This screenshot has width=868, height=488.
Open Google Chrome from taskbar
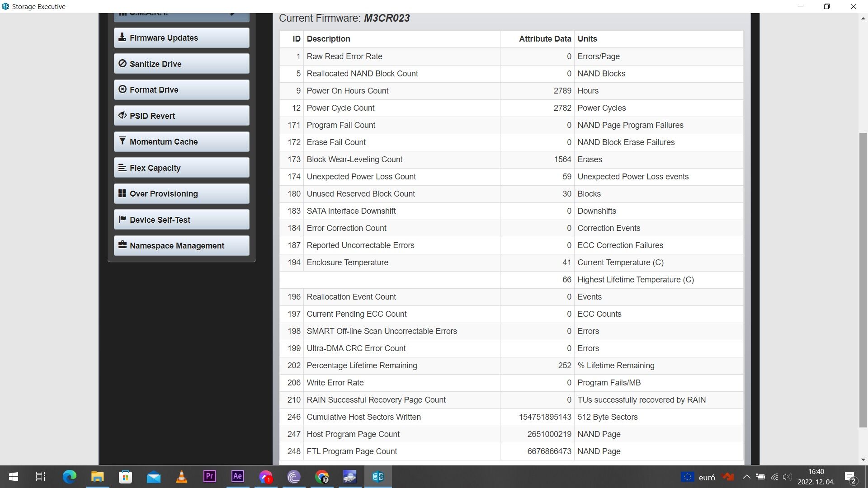pyautogui.click(x=322, y=477)
